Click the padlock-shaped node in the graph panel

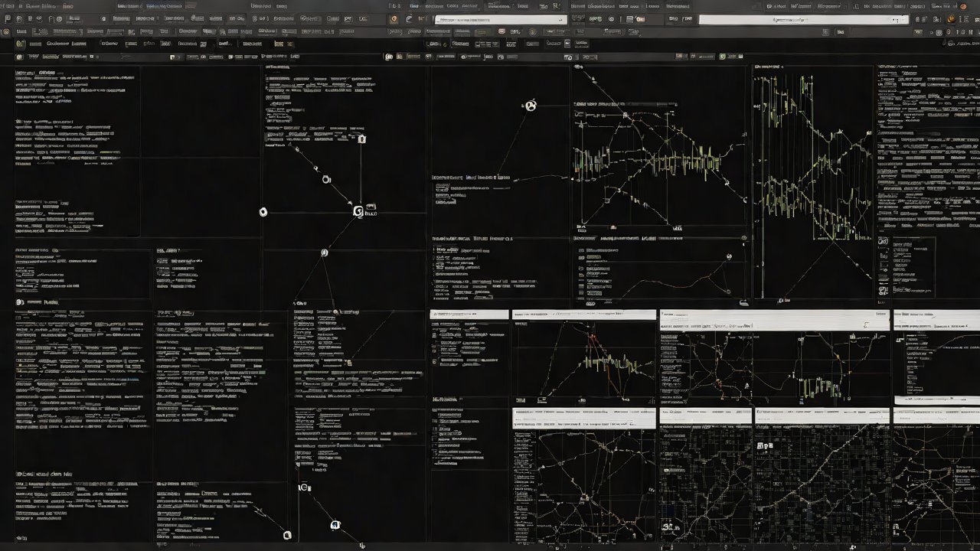pyautogui.click(x=361, y=139)
